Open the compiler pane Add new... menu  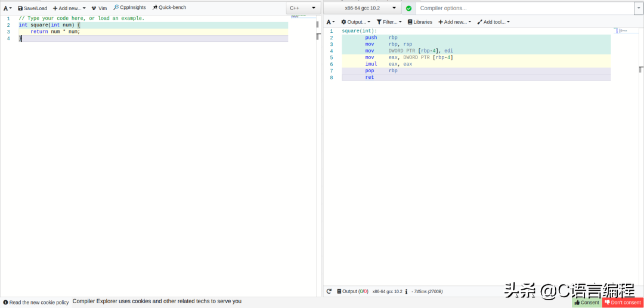click(454, 22)
